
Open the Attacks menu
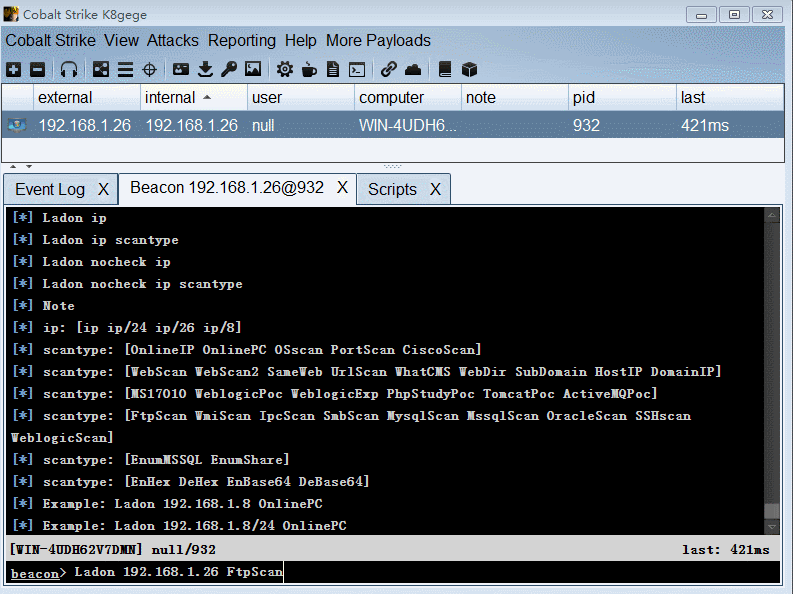click(172, 40)
